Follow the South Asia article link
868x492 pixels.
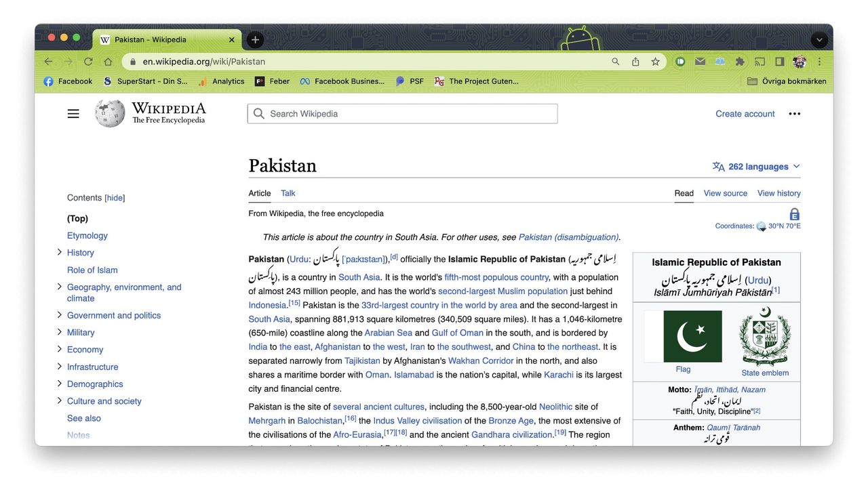coord(359,276)
